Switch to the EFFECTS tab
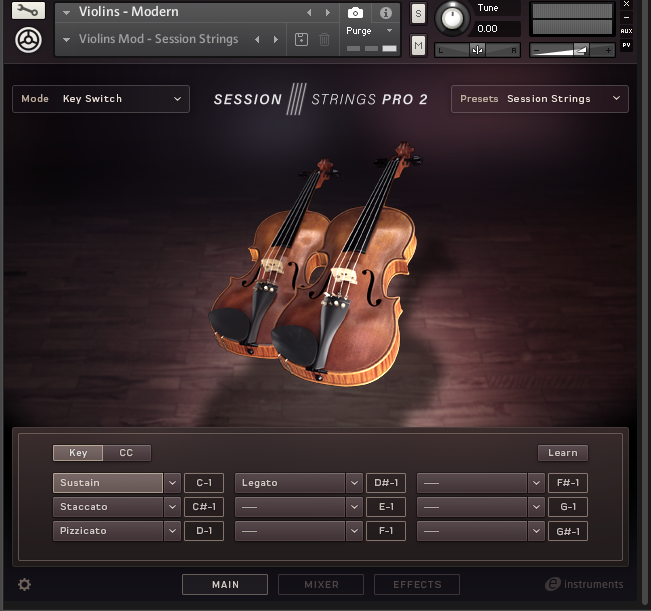This screenshot has height=611, width=651. coord(417,584)
